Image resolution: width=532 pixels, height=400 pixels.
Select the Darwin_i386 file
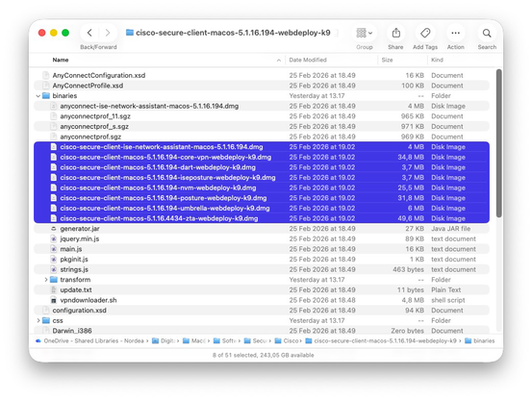pos(262,331)
